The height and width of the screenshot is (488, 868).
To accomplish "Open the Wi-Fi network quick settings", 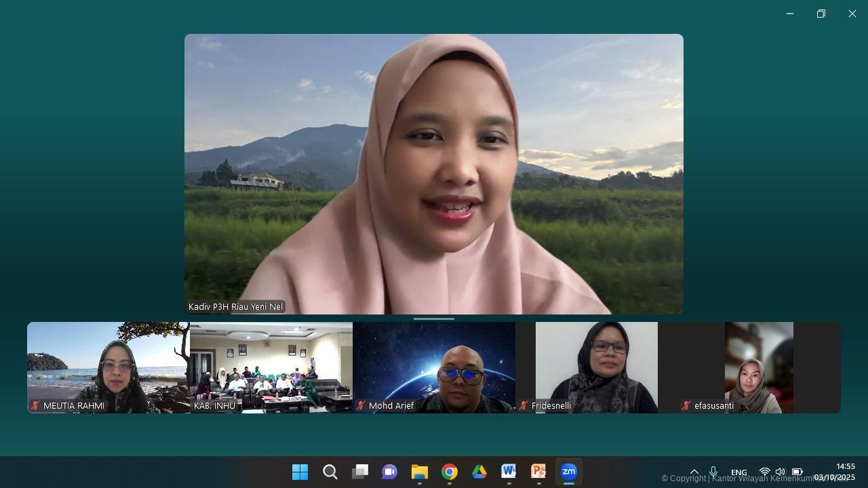I will [x=765, y=472].
